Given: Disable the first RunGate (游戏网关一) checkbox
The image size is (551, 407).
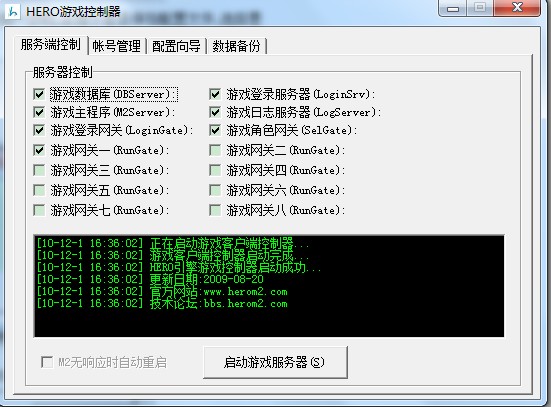Looking at the screenshot, I should click(39, 150).
